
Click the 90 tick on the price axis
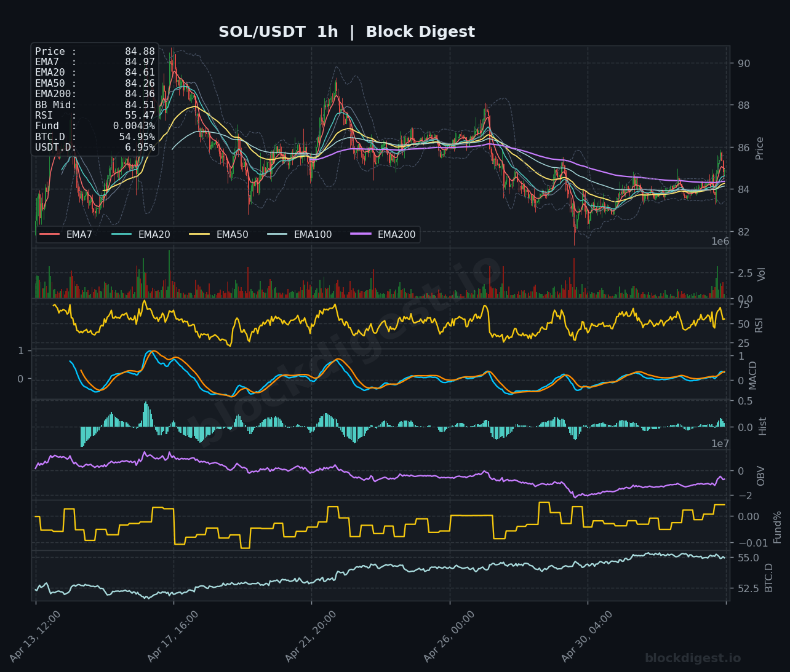click(744, 63)
